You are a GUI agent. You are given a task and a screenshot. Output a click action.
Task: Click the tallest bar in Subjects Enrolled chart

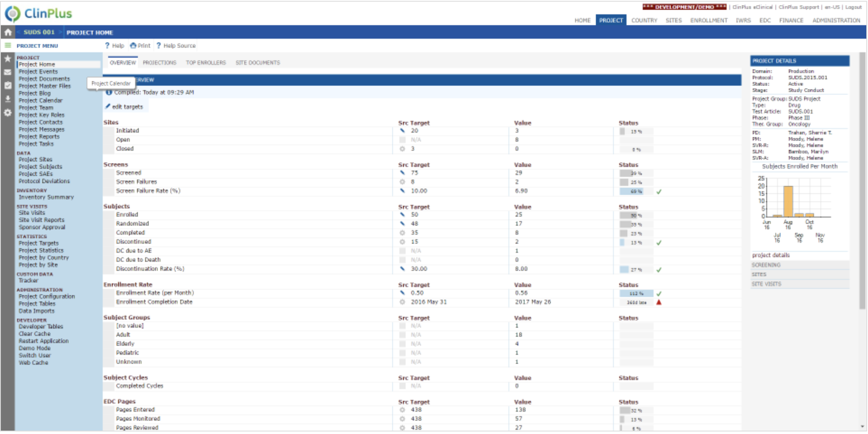point(788,201)
